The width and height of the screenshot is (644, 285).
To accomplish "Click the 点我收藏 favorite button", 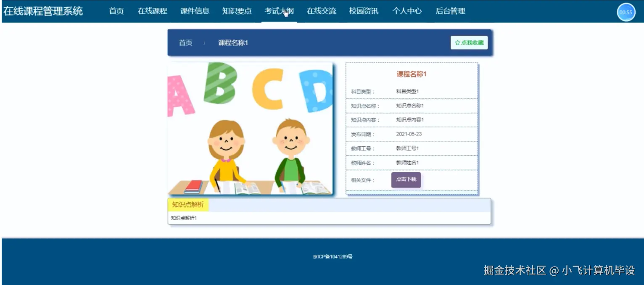I will tap(469, 42).
